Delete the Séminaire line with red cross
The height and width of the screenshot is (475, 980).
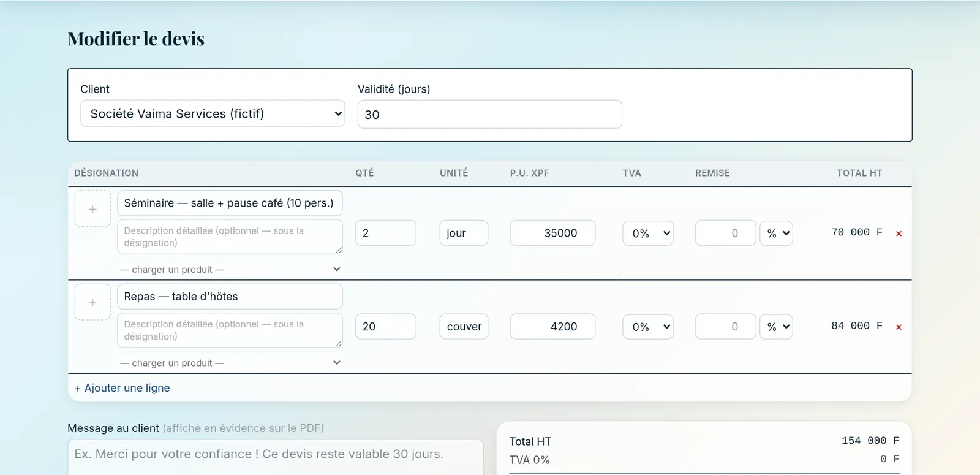[899, 234]
